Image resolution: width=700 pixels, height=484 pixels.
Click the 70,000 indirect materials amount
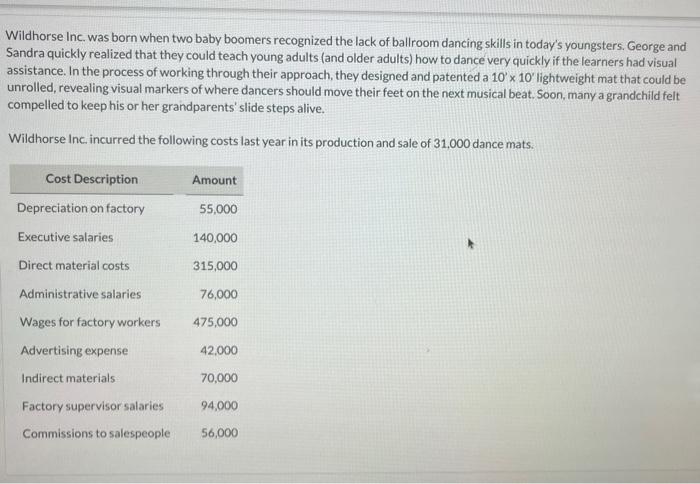pyautogui.click(x=219, y=378)
